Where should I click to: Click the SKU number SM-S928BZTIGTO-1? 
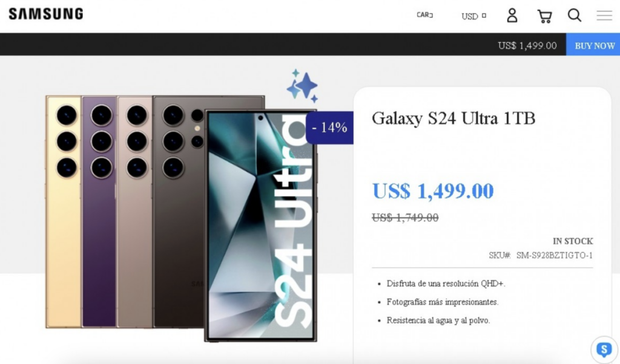(x=555, y=255)
